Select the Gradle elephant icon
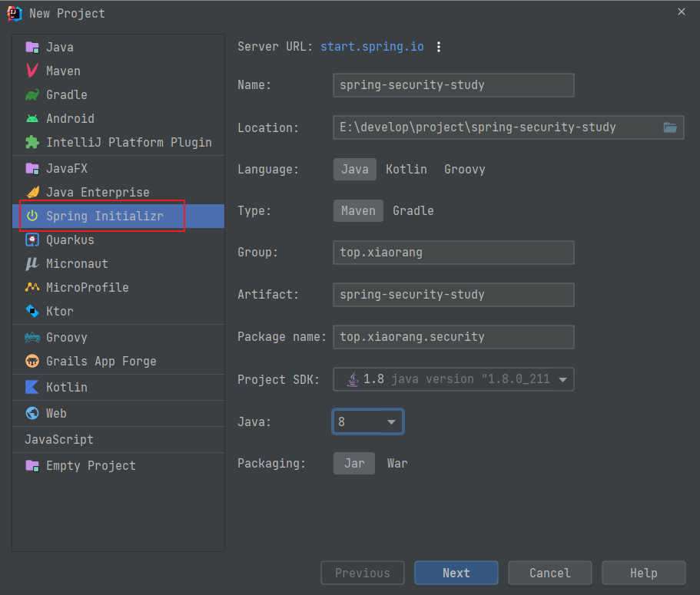The height and width of the screenshot is (595, 700). [x=32, y=94]
